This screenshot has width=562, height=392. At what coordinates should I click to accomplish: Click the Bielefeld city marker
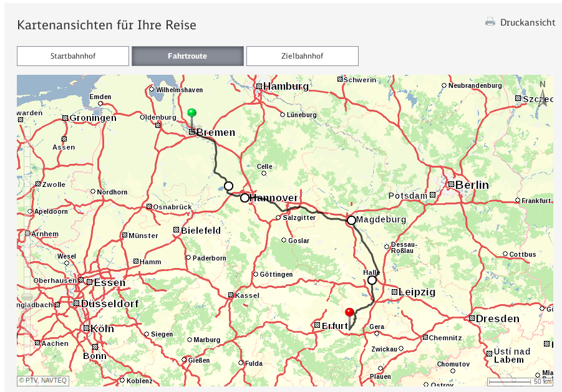click(176, 230)
